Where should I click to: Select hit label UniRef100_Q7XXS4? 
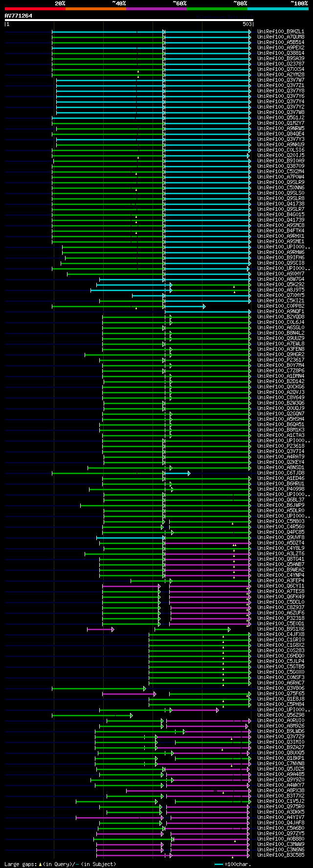[x=281, y=69]
